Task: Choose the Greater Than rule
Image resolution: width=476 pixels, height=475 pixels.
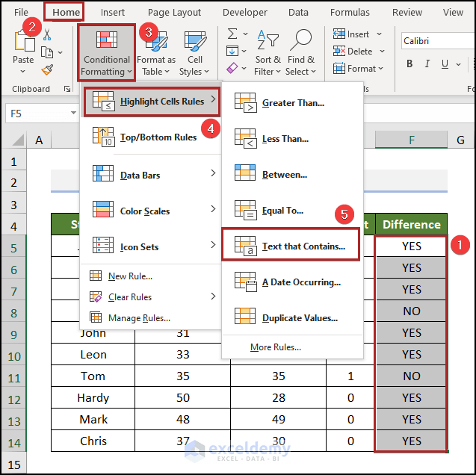Action: click(x=292, y=103)
